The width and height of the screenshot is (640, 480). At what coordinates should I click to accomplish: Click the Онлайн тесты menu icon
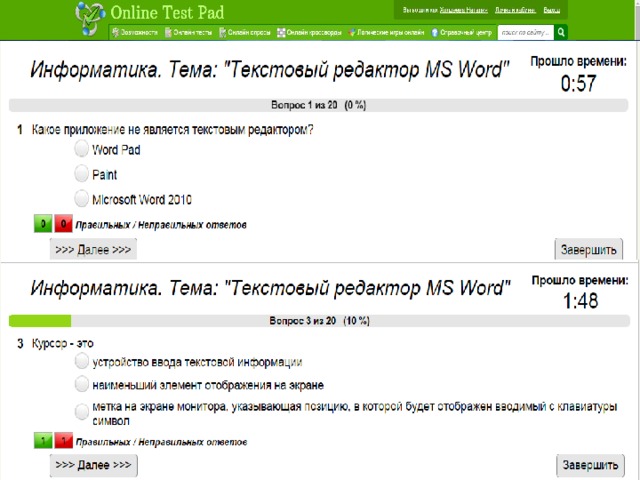pos(168,32)
